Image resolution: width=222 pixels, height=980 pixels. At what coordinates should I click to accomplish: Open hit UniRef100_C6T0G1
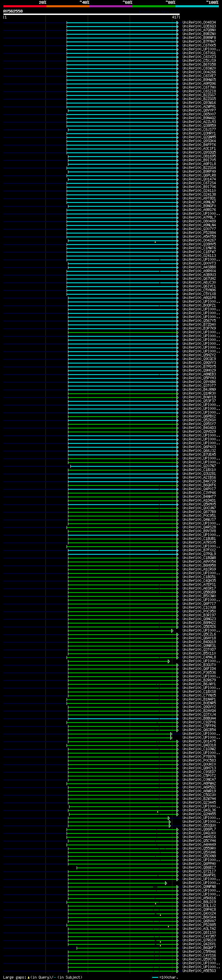point(199,53)
